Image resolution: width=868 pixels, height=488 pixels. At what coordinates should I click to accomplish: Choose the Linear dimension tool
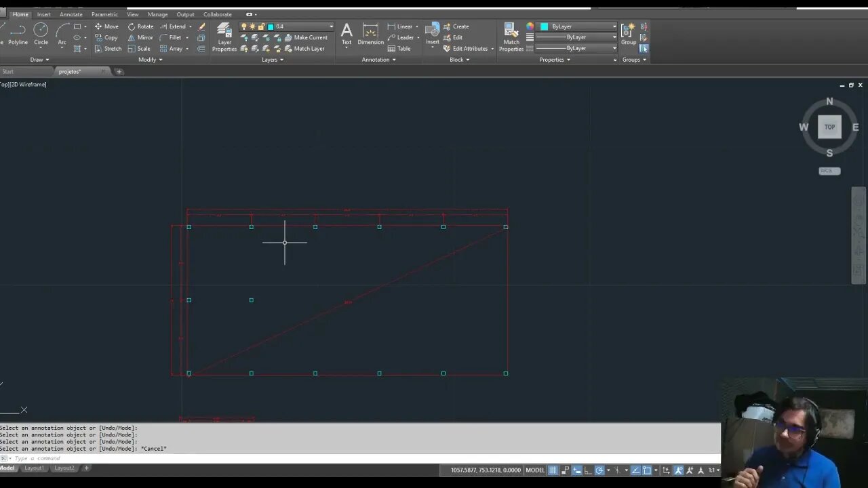400,26
